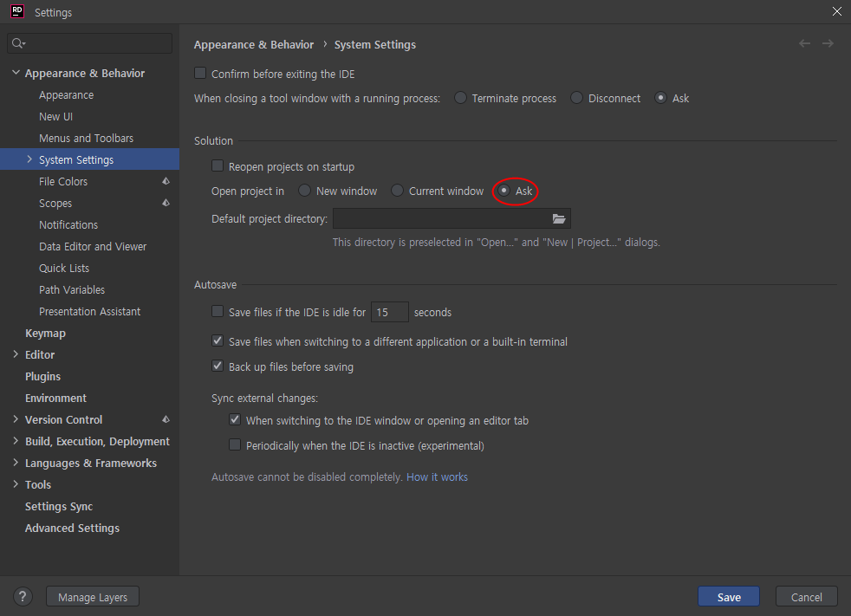Image resolution: width=851 pixels, height=616 pixels.
Task: Enable Save files if IDE is idle
Action: pyautogui.click(x=218, y=312)
